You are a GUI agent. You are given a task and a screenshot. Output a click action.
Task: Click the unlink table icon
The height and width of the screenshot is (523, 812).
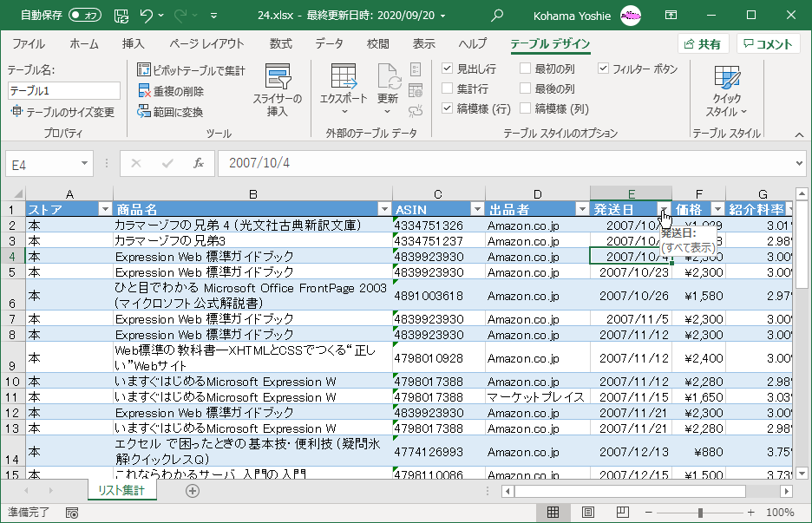tap(416, 110)
